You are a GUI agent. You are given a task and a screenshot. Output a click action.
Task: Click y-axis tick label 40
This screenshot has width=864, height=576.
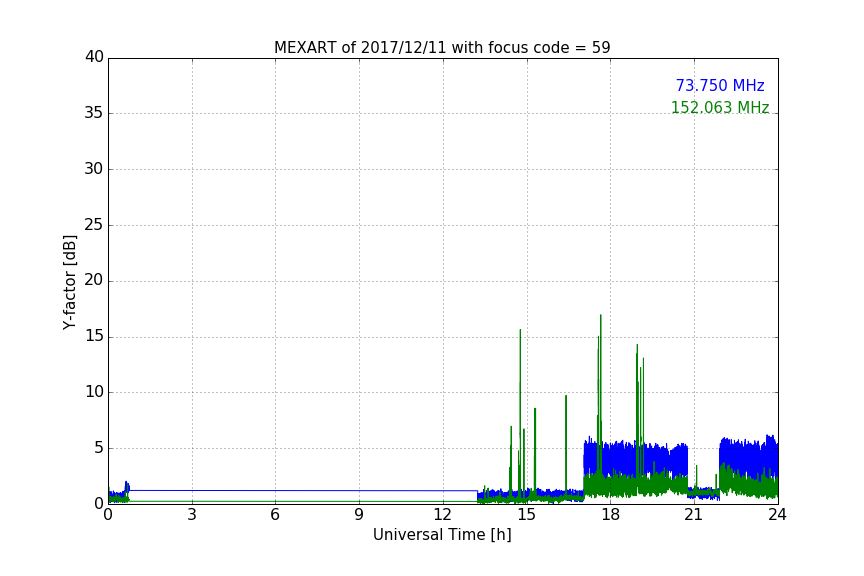click(x=94, y=57)
